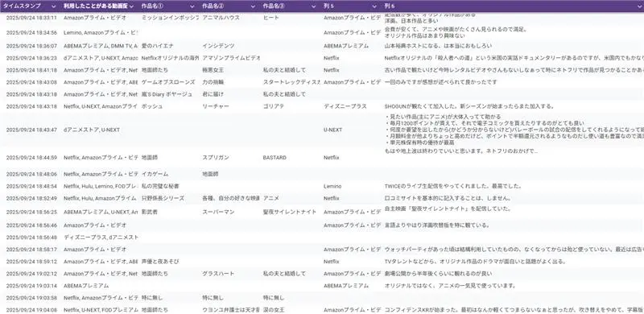Click the 君に届け cell
644x314 pixels.
point(213,94)
